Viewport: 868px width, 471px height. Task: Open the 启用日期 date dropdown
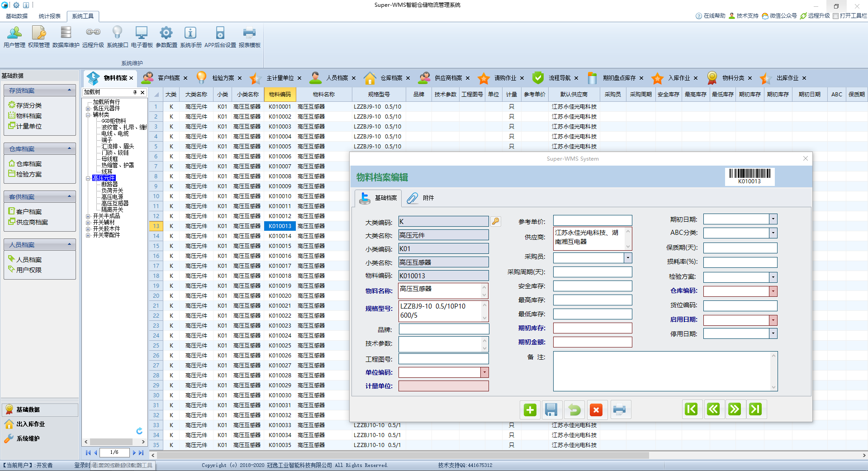(x=773, y=320)
